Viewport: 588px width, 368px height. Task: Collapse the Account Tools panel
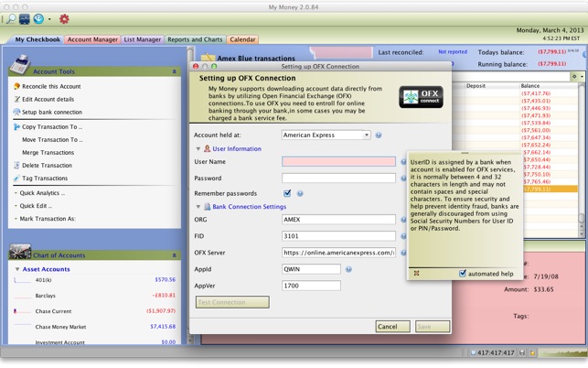174,71
